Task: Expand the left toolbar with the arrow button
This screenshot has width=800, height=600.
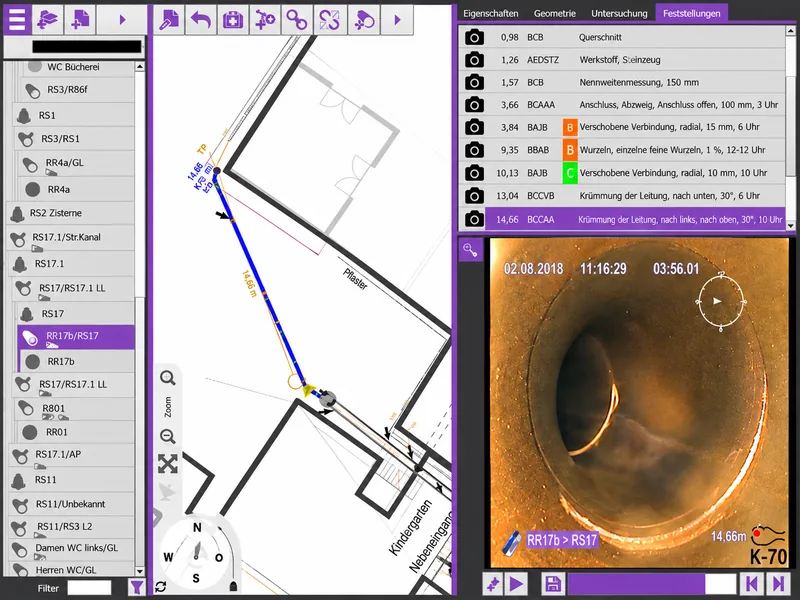Action: pyautogui.click(x=122, y=19)
